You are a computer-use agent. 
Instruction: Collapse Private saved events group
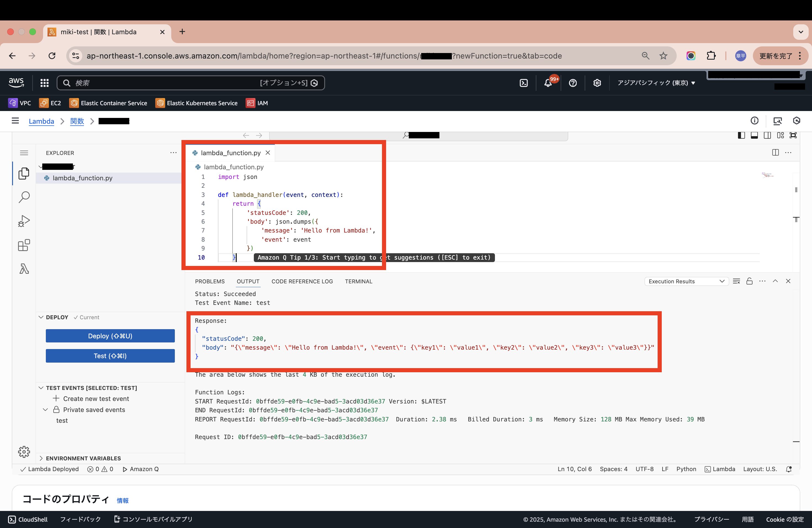tap(45, 409)
